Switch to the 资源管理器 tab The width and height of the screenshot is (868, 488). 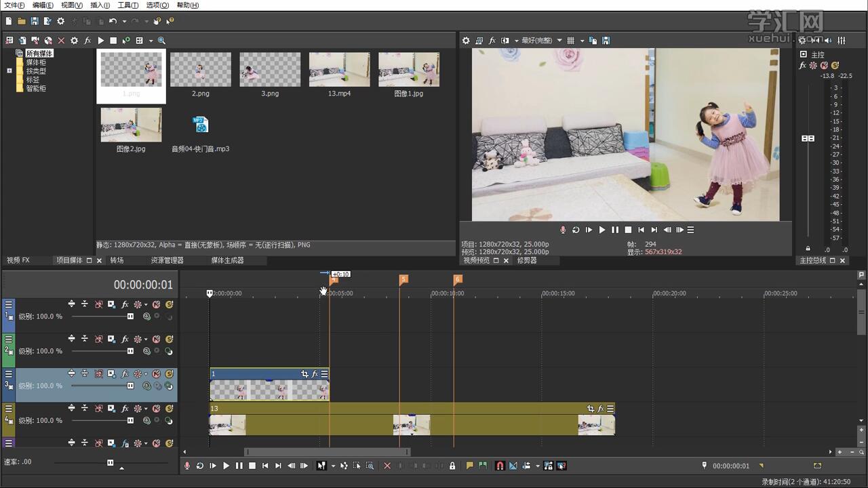click(167, 260)
